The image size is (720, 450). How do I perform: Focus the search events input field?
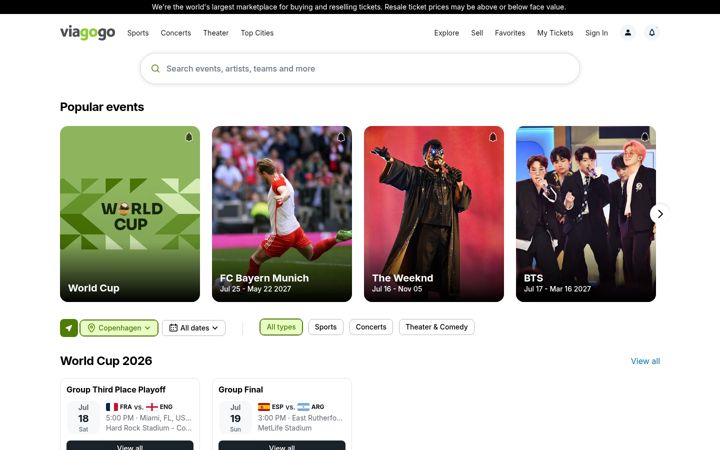click(x=360, y=68)
